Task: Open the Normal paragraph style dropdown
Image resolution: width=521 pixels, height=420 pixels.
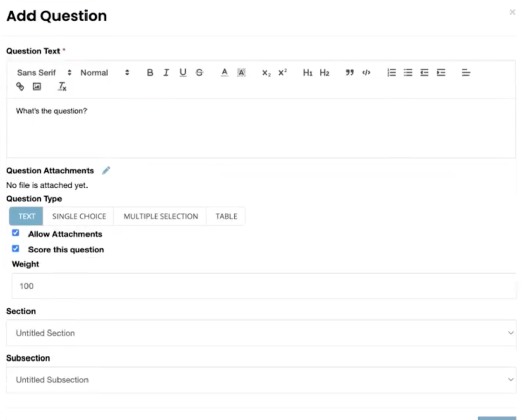Action: point(102,72)
